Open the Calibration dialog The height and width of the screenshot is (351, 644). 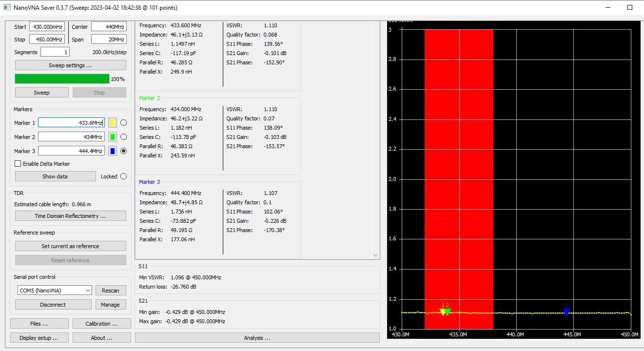point(101,324)
